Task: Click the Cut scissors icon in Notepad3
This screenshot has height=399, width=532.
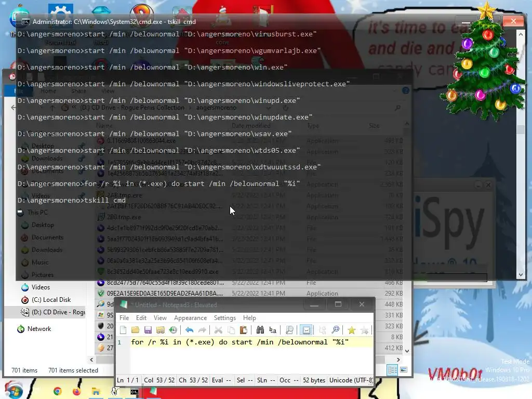Action: [x=219, y=330]
